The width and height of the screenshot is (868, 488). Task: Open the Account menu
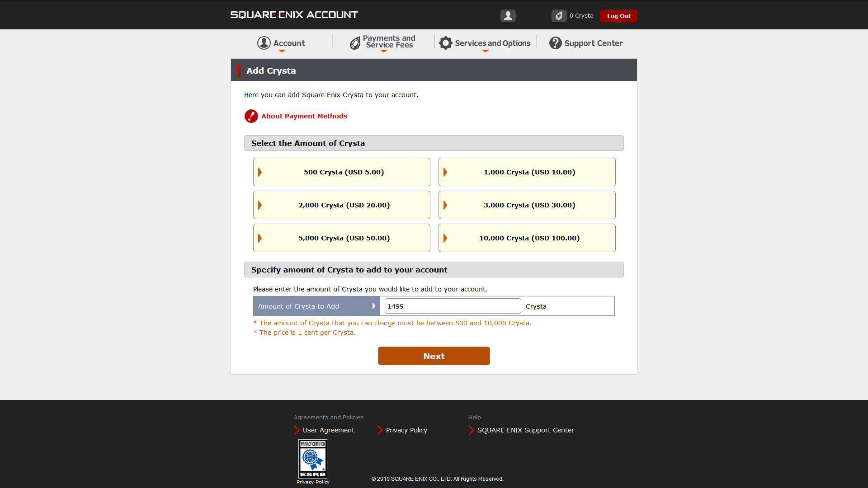pyautogui.click(x=281, y=43)
